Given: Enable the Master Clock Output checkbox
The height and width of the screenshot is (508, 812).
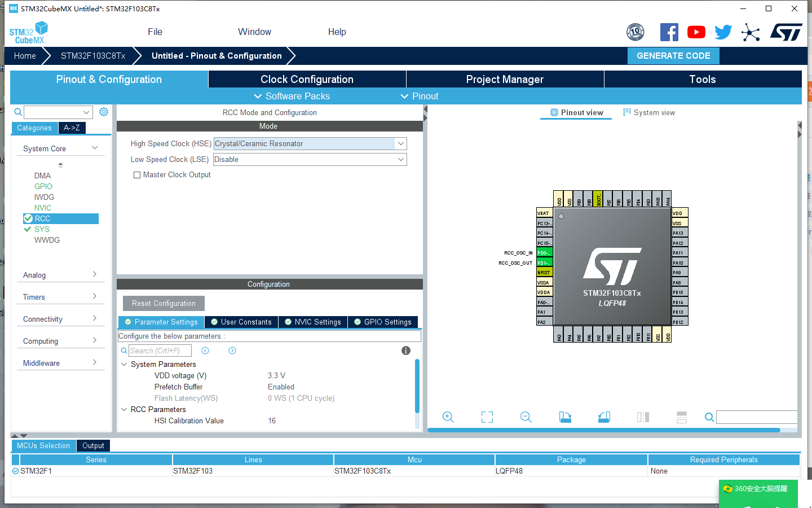Looking at the screenshot, I should tap(137, 175).
